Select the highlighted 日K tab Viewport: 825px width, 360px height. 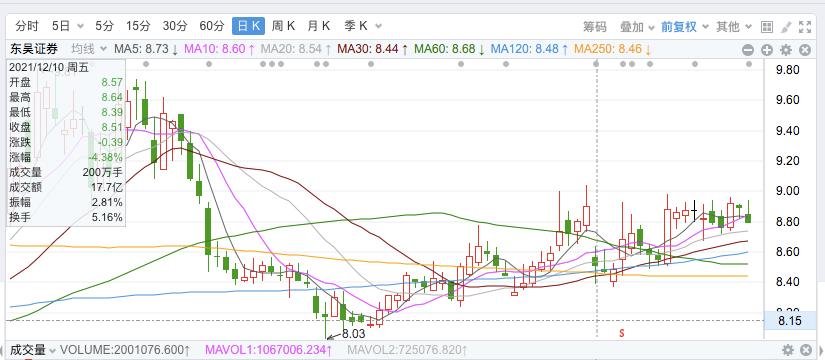(x=249, y=26)
